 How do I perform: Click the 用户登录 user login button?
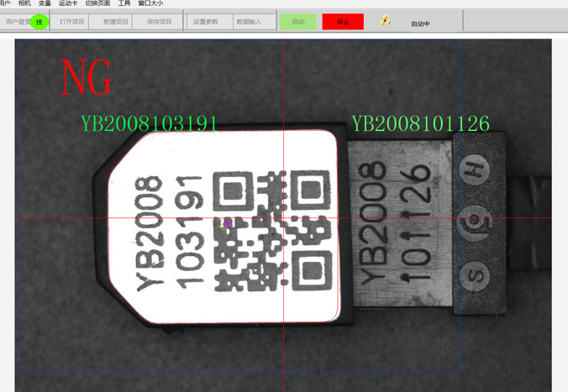point(18,22)
